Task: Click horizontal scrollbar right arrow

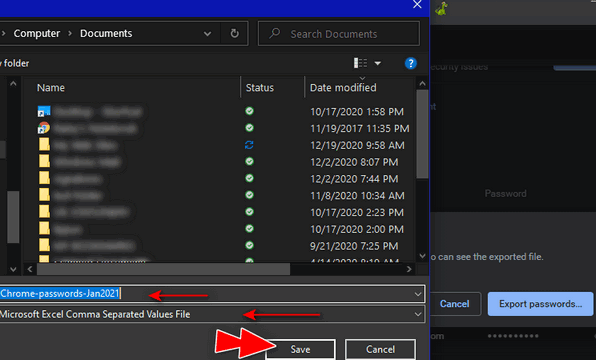Action: click(409, 269)
